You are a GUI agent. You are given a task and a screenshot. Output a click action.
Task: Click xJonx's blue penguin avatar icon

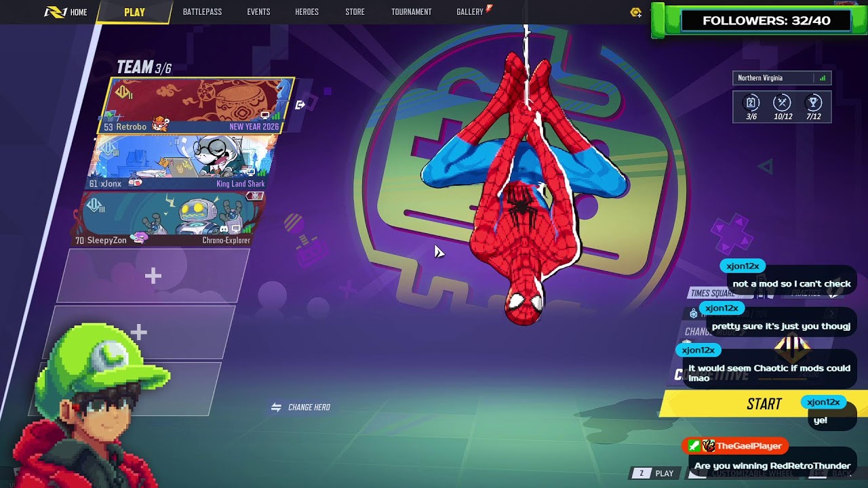coord(135,182)
